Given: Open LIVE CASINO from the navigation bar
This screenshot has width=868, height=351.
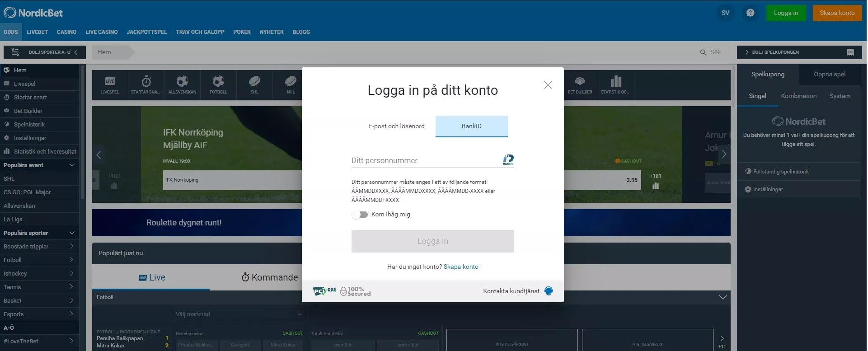Looking at the screenshot, I should pos(102,32).
